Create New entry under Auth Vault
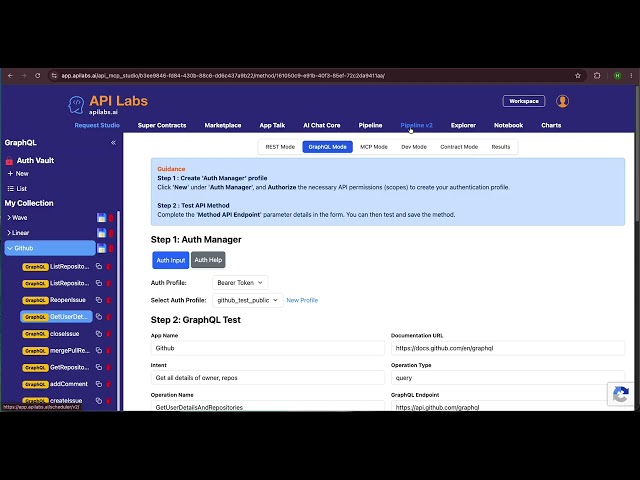Screen dimensions: 640x480 pos(18,173)
